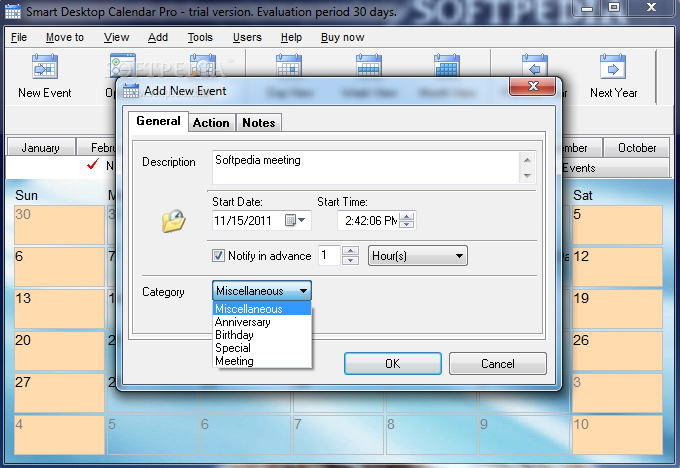The height and width of the screenshot is (468, 680).
Task: Select the grayed day 8 cell
Action: [x=431, y=435]
